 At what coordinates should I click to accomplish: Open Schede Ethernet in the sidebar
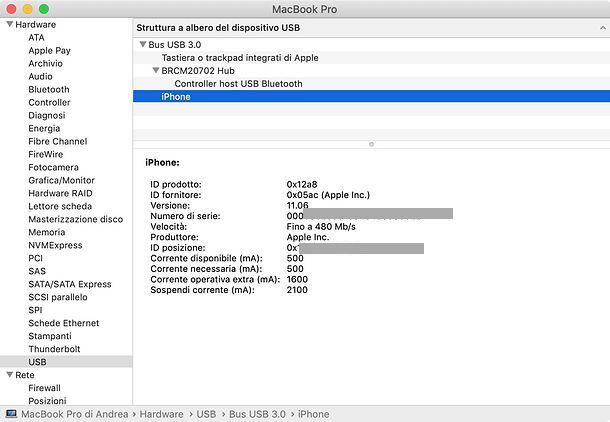[63, 323]
